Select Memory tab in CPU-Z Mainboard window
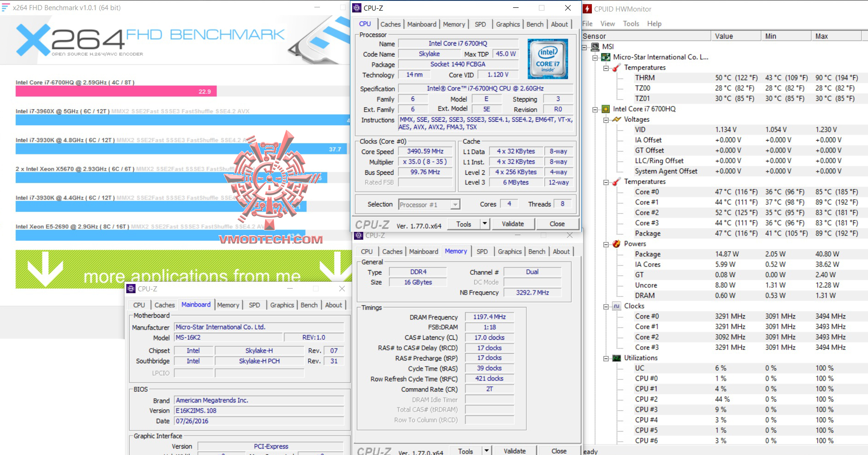868x455 pixels. [228, 305]
